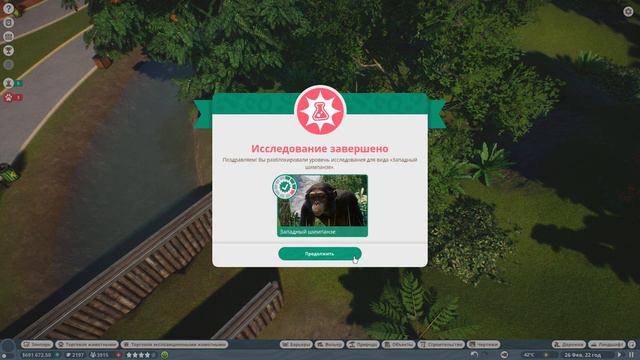The image size is (640, 360).
Task: Open the Барьеры (Barriers) tab
Action: [296, 344]
